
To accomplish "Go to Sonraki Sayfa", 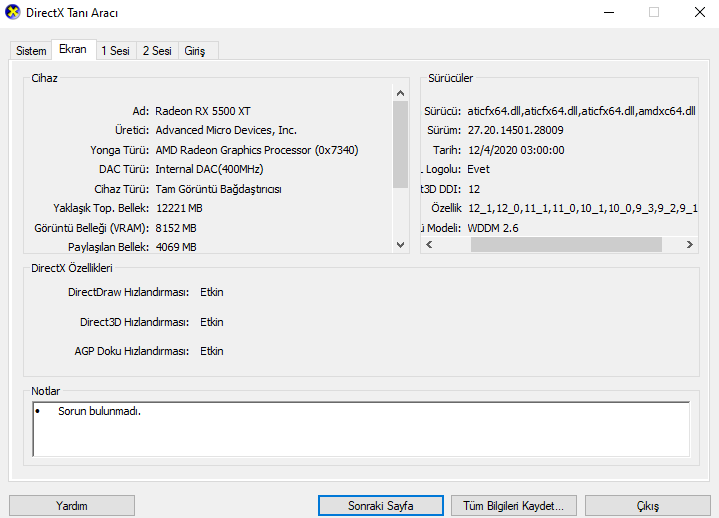I will [381, 506].
